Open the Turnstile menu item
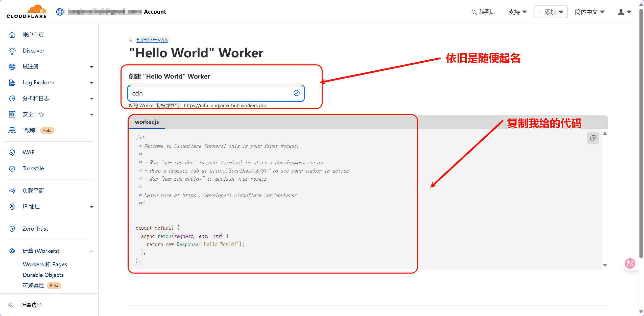The image size is (644, 316). tap(33, 168)
